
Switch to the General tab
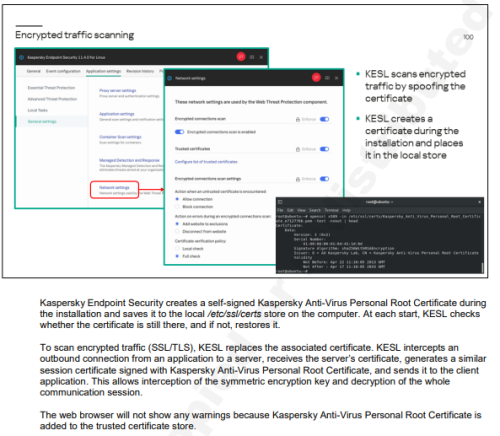(34, 71)
